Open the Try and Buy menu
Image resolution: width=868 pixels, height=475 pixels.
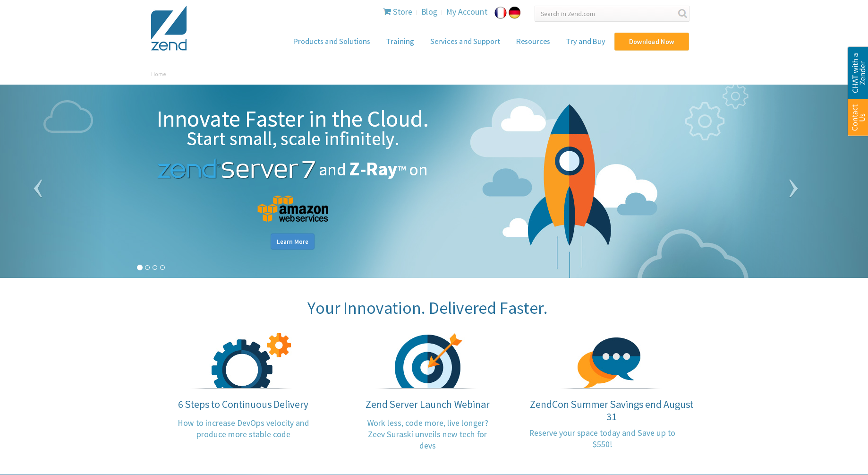click(586, 42)
